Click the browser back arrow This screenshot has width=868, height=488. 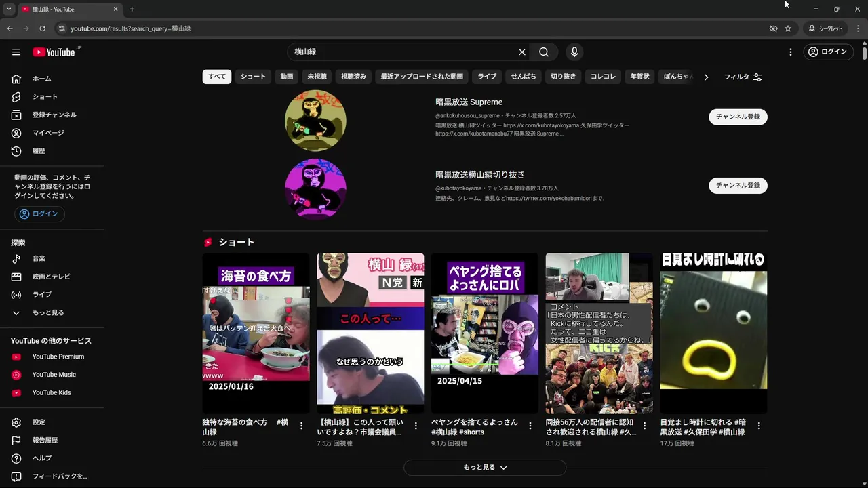9,28
